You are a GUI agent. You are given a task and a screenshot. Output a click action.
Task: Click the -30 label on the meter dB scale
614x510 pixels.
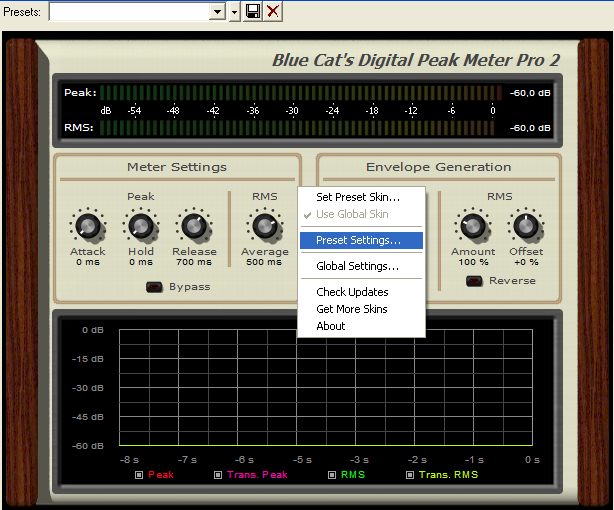[292, 111]
